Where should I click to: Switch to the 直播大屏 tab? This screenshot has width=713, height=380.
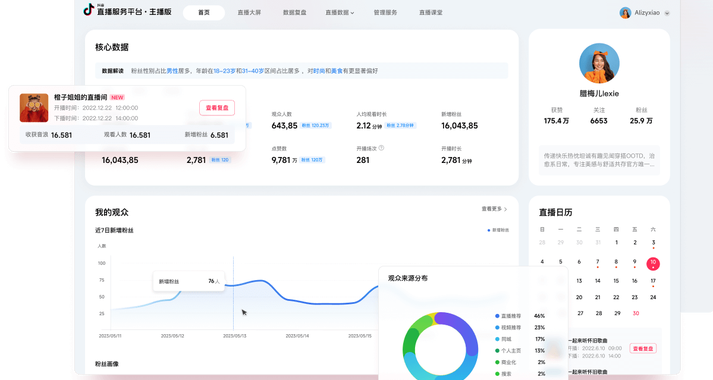click(249, 13)
